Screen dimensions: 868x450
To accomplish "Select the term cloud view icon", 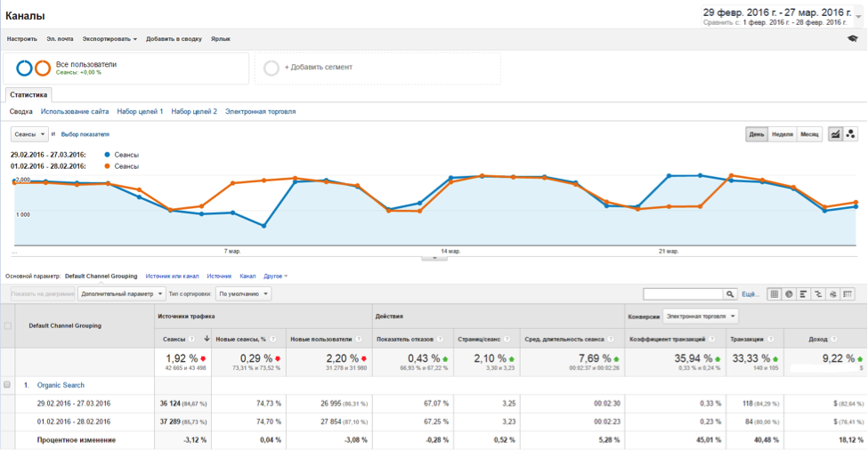I will (x=832, y=294).
